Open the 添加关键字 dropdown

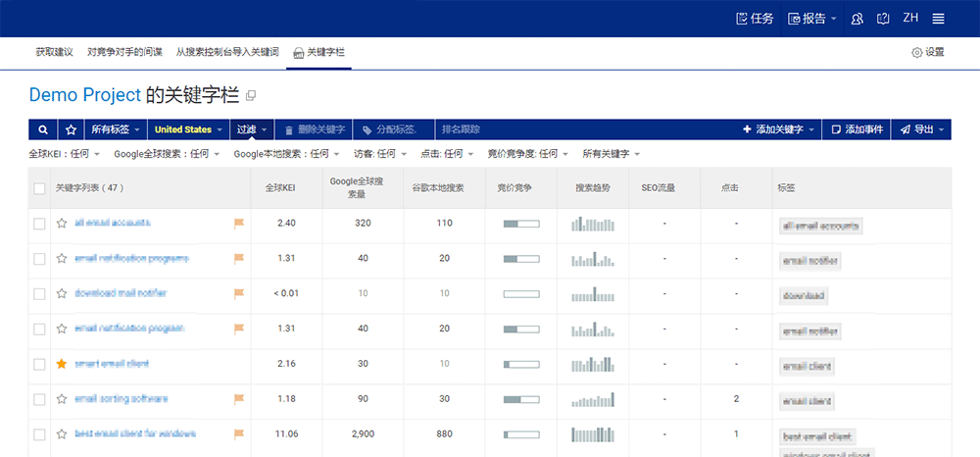tap(778, 129)
